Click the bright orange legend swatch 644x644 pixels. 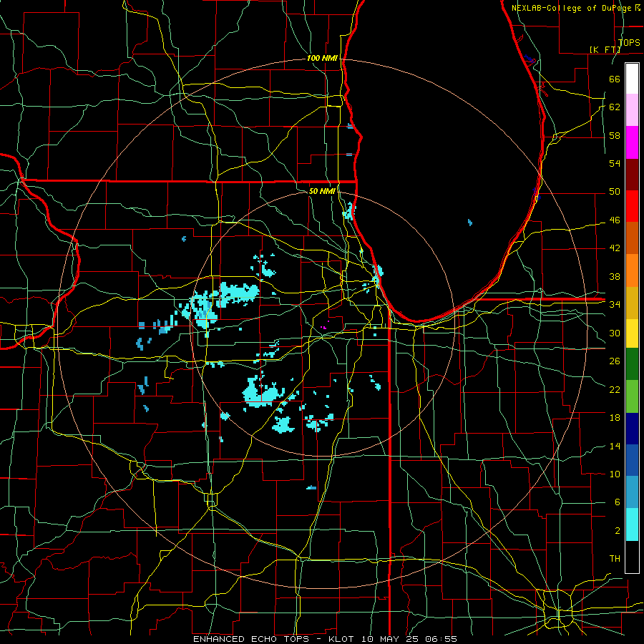pyautogui.click(x=632, y=270)
